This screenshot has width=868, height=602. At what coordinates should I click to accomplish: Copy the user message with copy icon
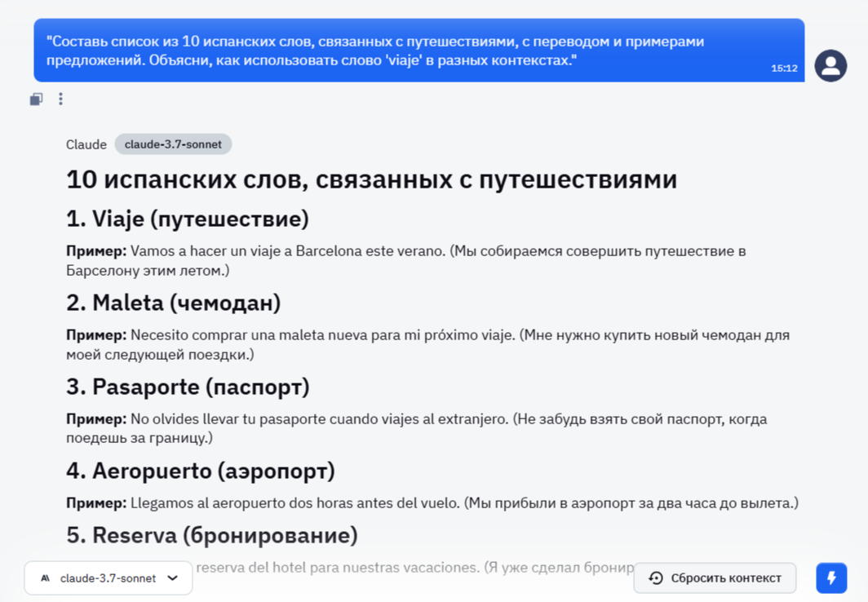point(36,99)
